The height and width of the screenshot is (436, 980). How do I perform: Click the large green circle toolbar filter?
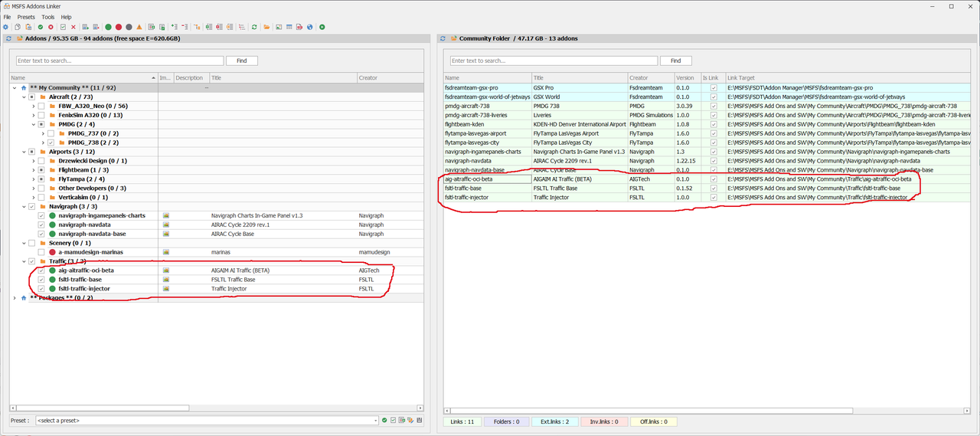point(108,27)
